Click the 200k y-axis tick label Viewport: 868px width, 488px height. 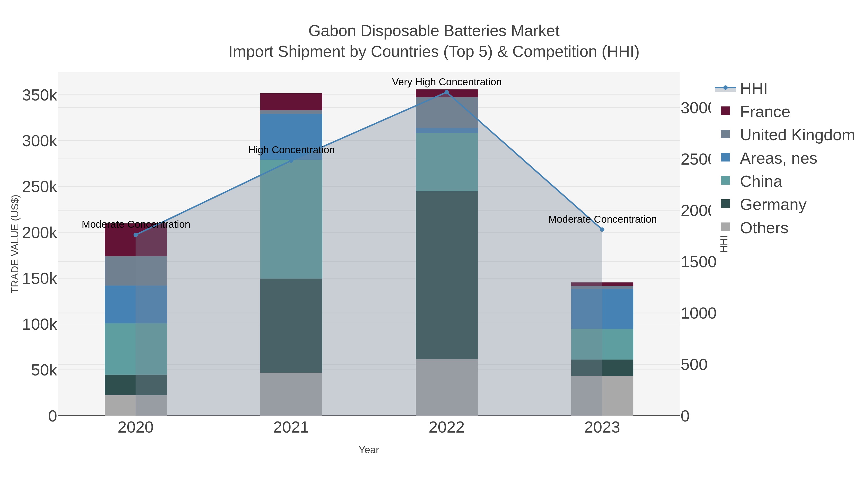click(40, 233)
